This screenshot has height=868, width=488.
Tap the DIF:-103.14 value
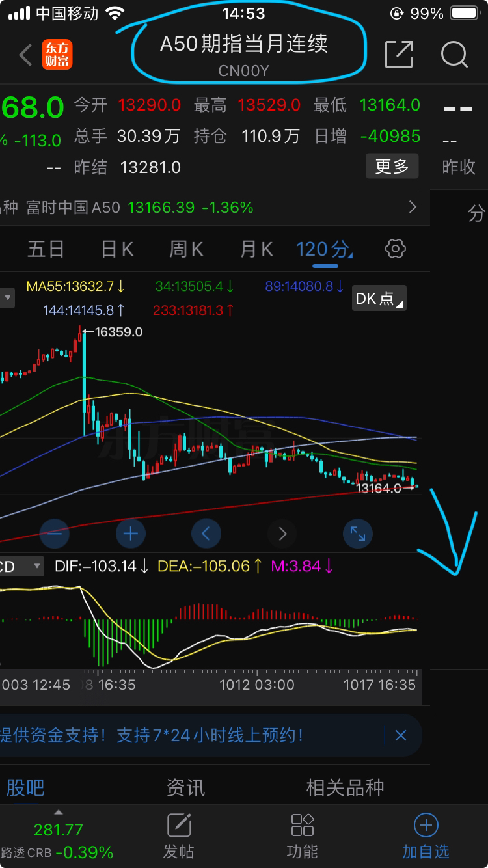102,566
